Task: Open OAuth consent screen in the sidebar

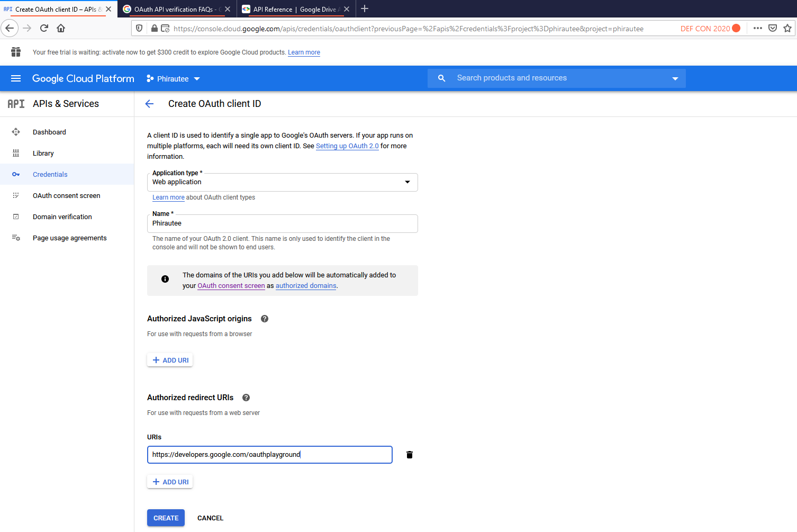Action: (67, 195)
